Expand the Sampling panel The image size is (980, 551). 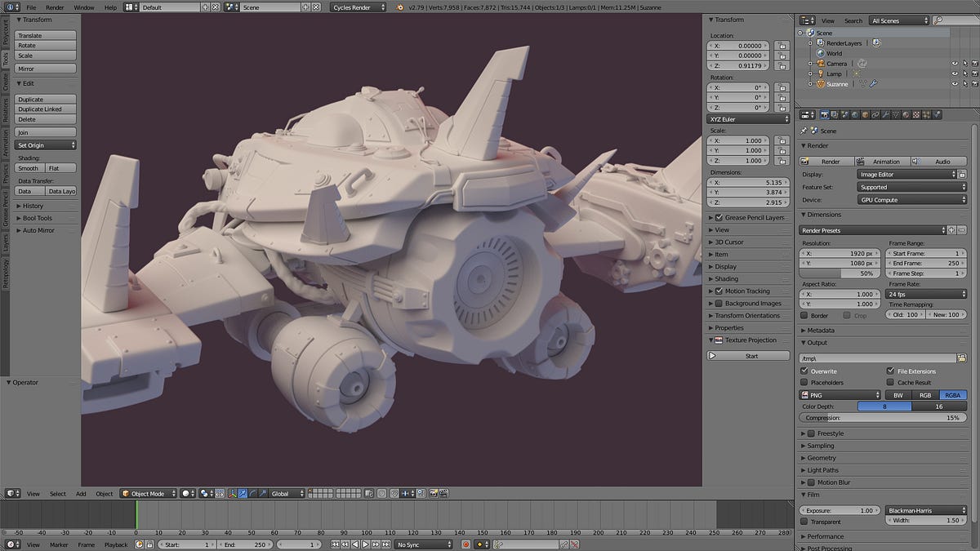pyautogui.click(x=820, y=446)
